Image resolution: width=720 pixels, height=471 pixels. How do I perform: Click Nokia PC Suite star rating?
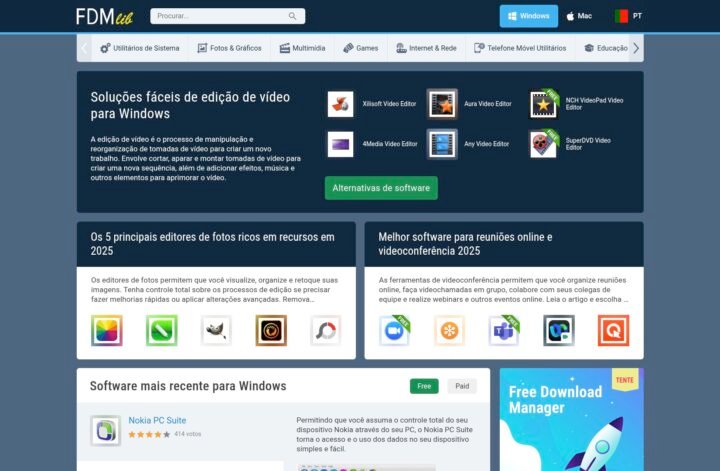149,434
